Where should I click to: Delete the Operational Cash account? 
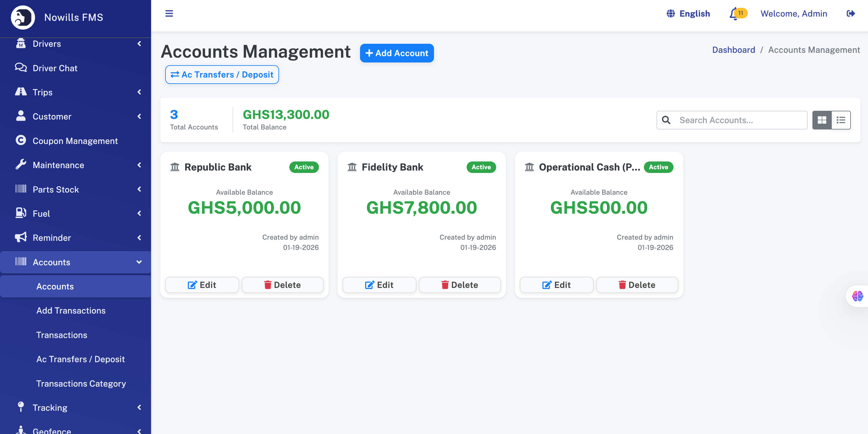pos(637,285)
